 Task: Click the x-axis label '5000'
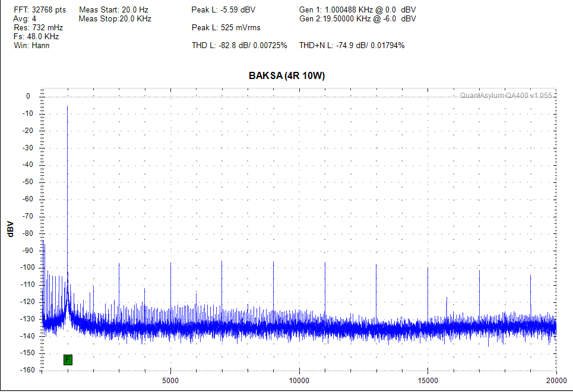(170, 380)
